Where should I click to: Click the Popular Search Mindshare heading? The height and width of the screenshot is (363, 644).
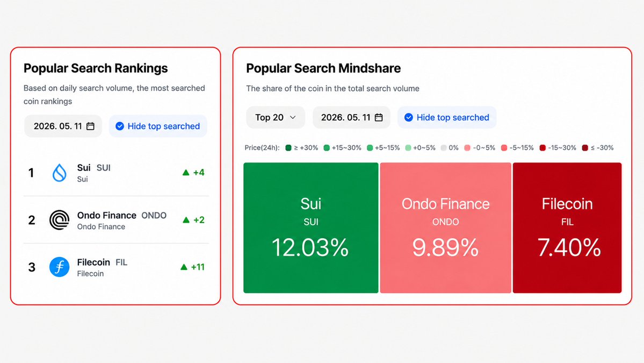pyautogui.click(x=324, y=68)
